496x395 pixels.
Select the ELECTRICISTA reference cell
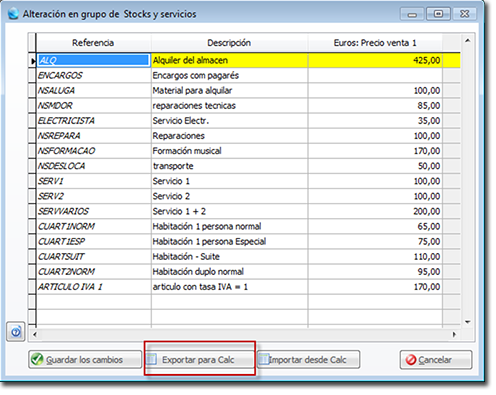point(94,121)
